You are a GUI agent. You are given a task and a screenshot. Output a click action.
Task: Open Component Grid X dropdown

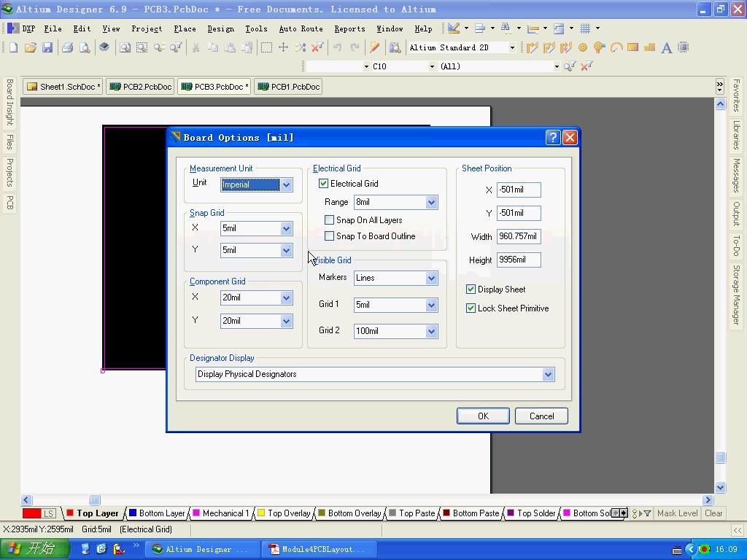pos(286,297)
